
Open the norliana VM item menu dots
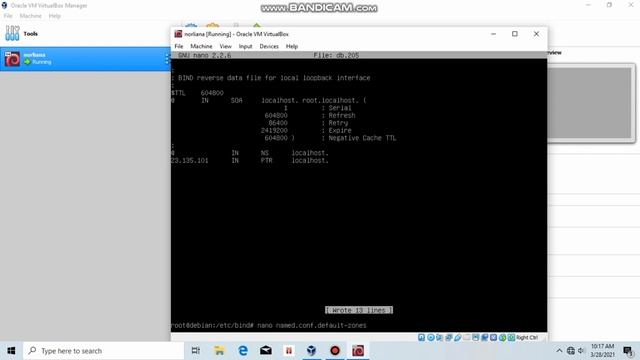tap(167, 59)
